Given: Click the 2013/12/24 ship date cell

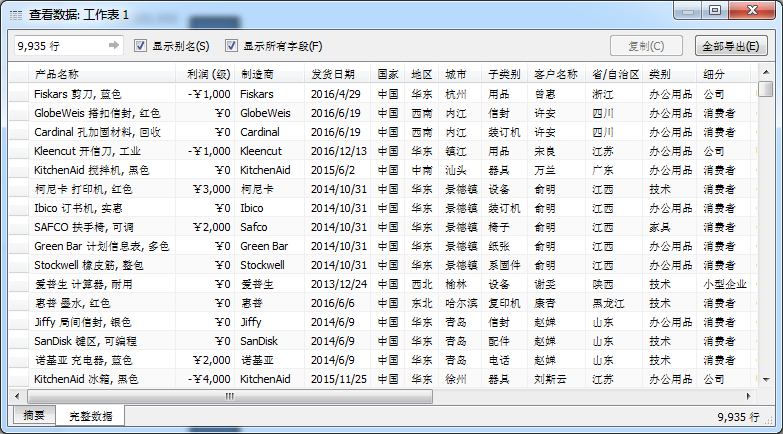Looking at the screenshot, I should point(338,284).
